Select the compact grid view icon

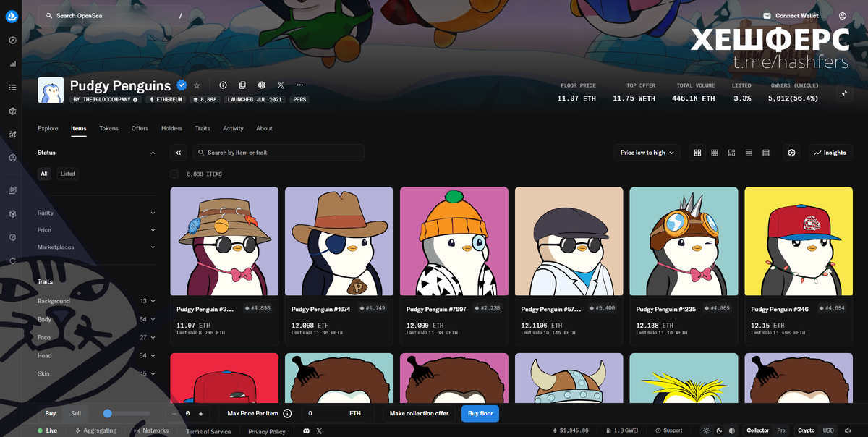pyautogui.click(x=715, y=153)
